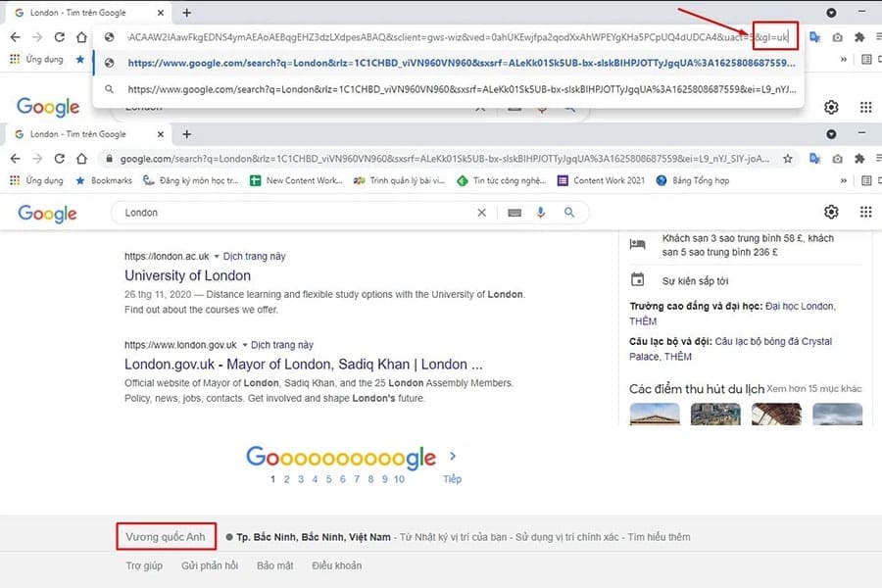
Task: Select the bold blue google.com URL suggestion
Action: pyautogui.click(x=448, y=63)
